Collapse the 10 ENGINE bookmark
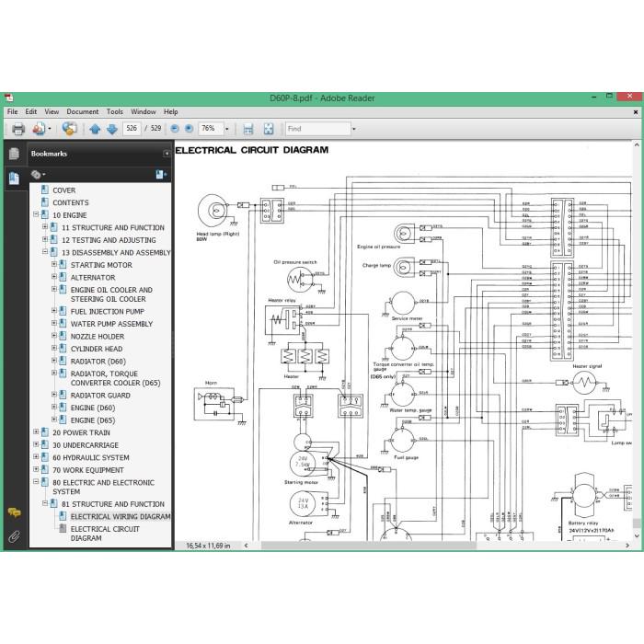The image size is (644, 644). click(36, 214)
